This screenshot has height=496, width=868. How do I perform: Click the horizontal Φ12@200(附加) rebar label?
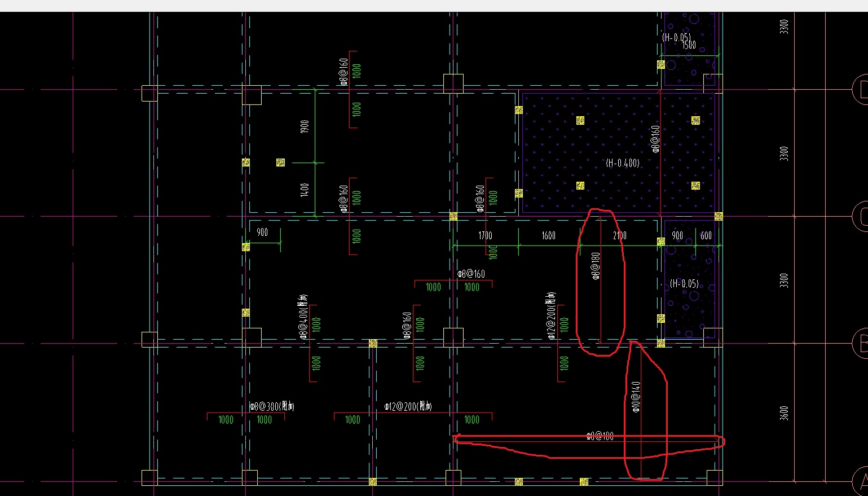click(408, 406)
